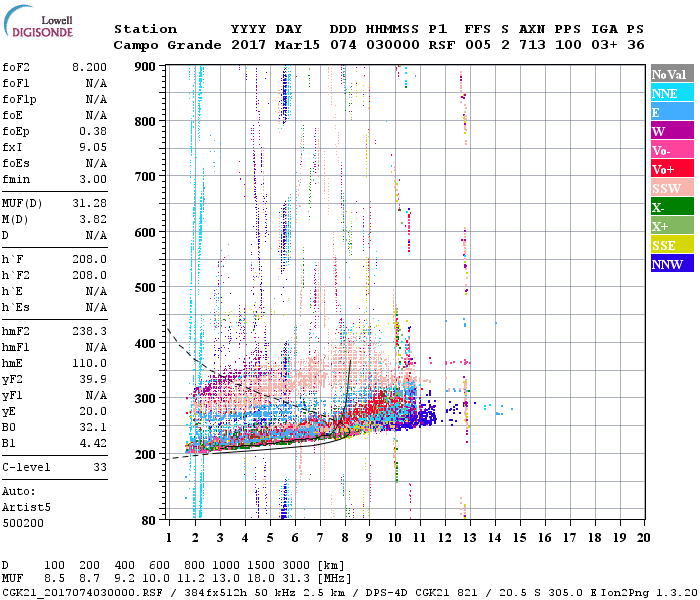
Task: Select the NNE cyan legend swatch
Action: tap(672, 92)
